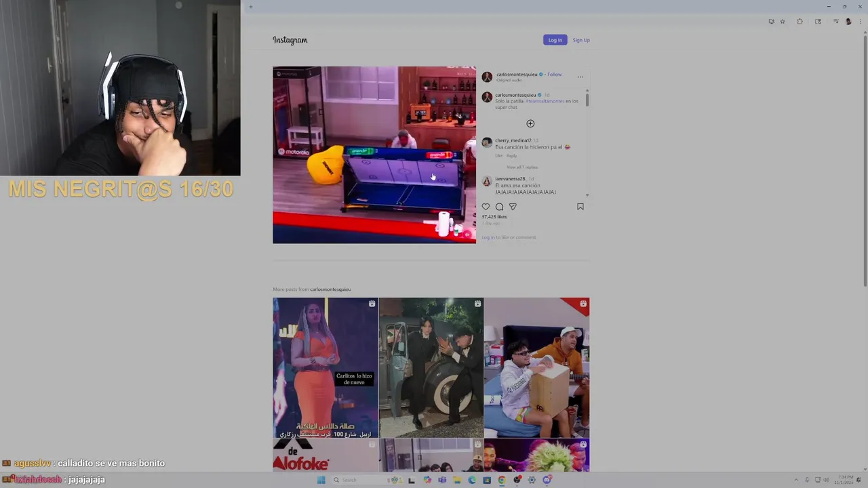Click the page vertical scrollbar

tap(865, 163)
